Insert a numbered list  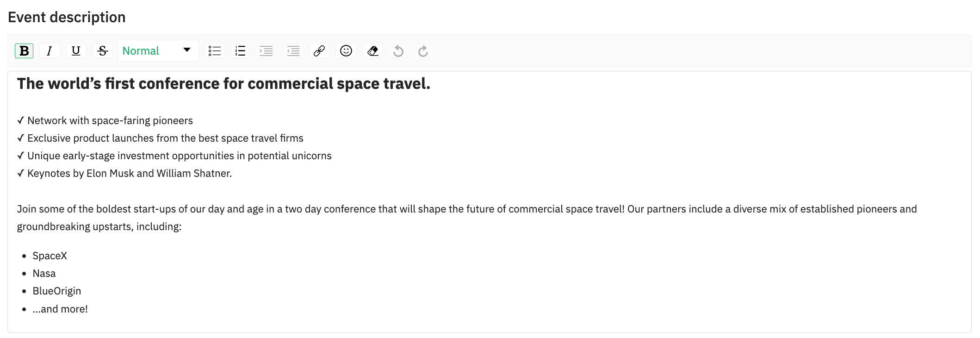tap(240, 51)
